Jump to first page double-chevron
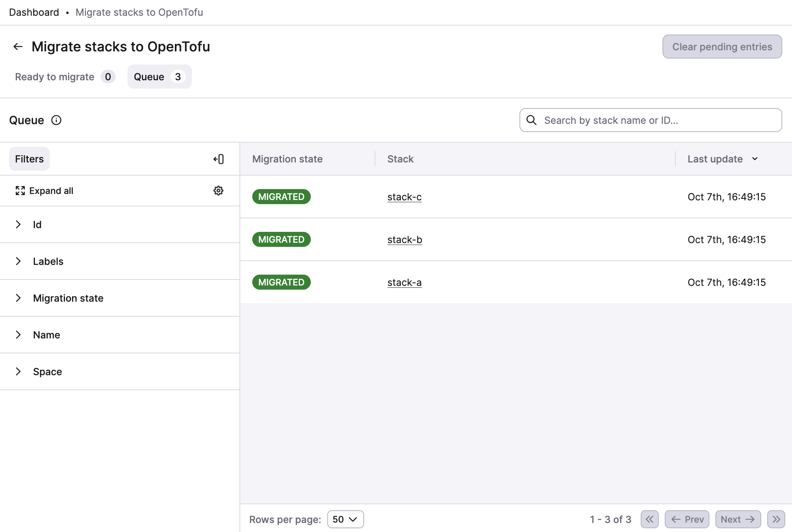This screenshot has height=532, width=792. (x=650, y=519)
